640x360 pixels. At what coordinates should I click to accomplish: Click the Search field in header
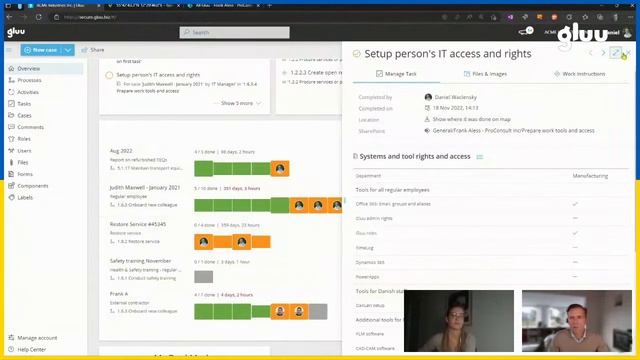[234, 32]
